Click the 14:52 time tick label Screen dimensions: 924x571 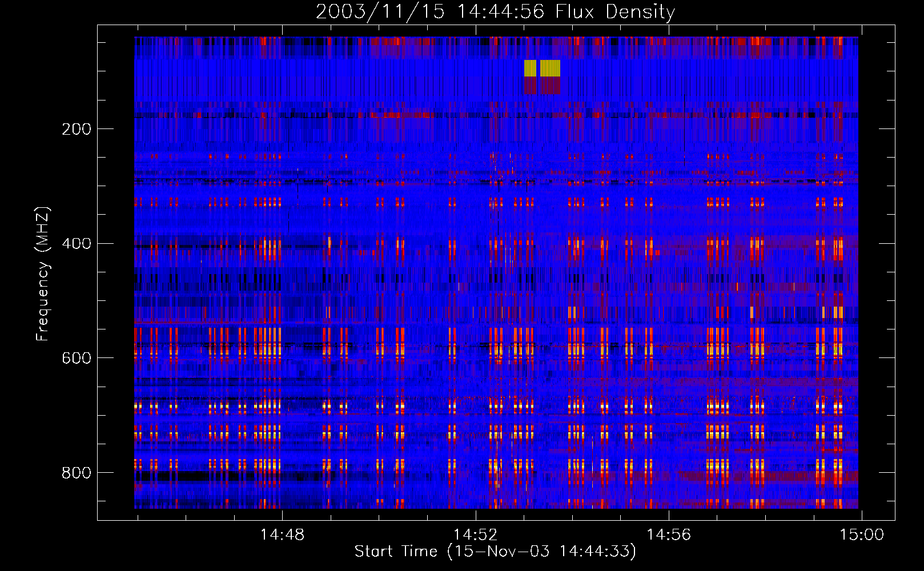(x=475, y=535)
